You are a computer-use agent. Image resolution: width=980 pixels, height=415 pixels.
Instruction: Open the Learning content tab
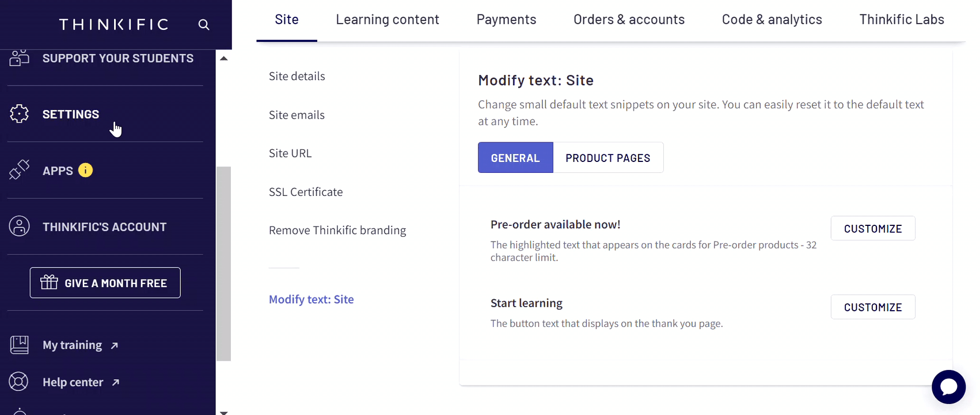388,20
